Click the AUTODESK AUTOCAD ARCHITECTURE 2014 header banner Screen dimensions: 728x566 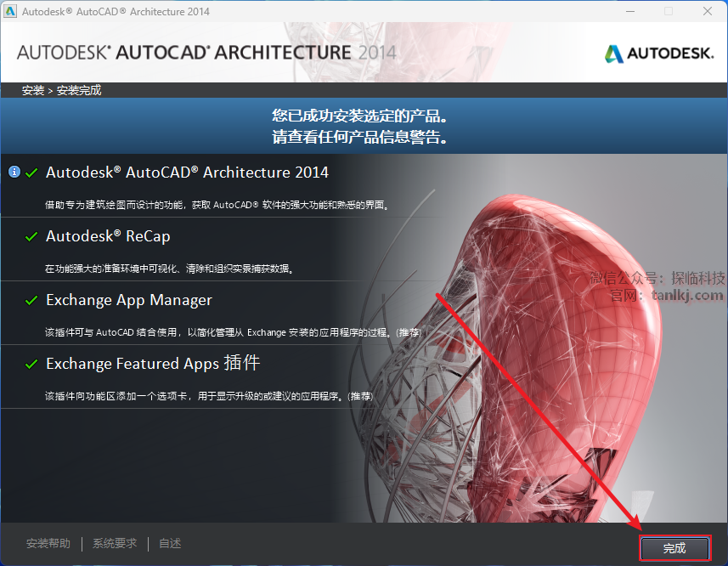pyautogui.click(x=206, y=53)
